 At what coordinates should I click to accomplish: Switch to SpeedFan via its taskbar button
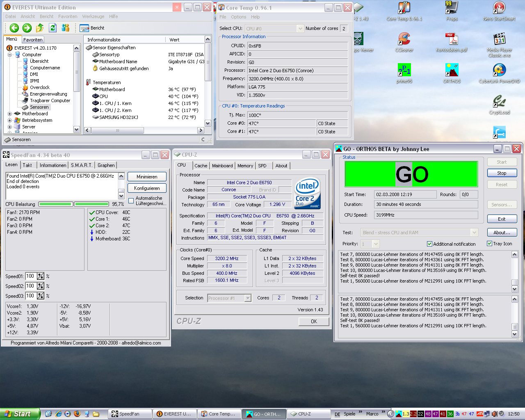(130, 414)
